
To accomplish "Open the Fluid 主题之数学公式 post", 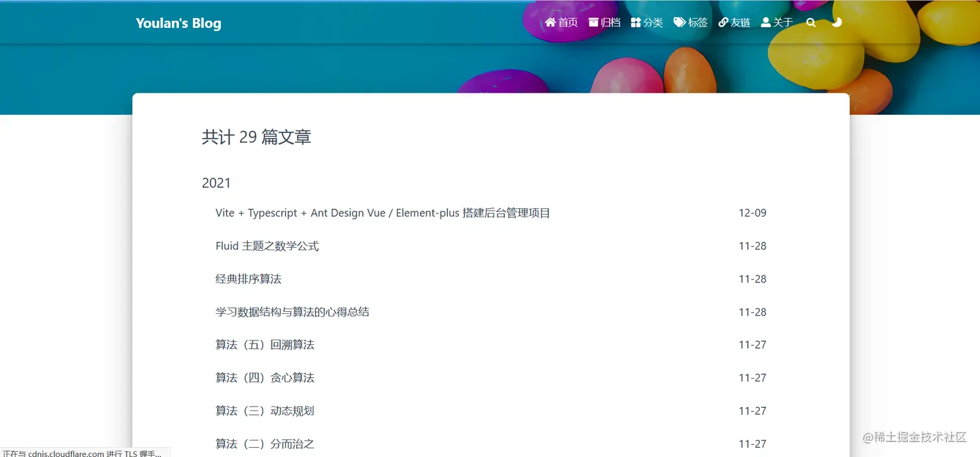I will click(x=267, y=246).
